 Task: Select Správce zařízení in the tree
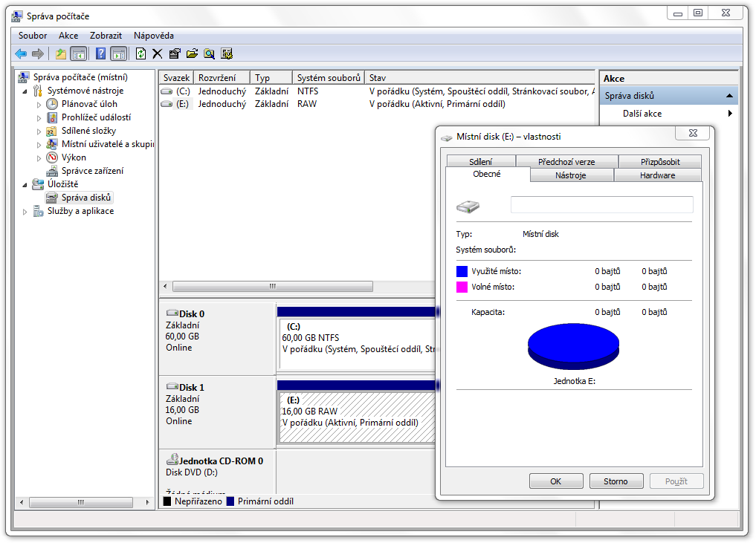coord(92,171)
